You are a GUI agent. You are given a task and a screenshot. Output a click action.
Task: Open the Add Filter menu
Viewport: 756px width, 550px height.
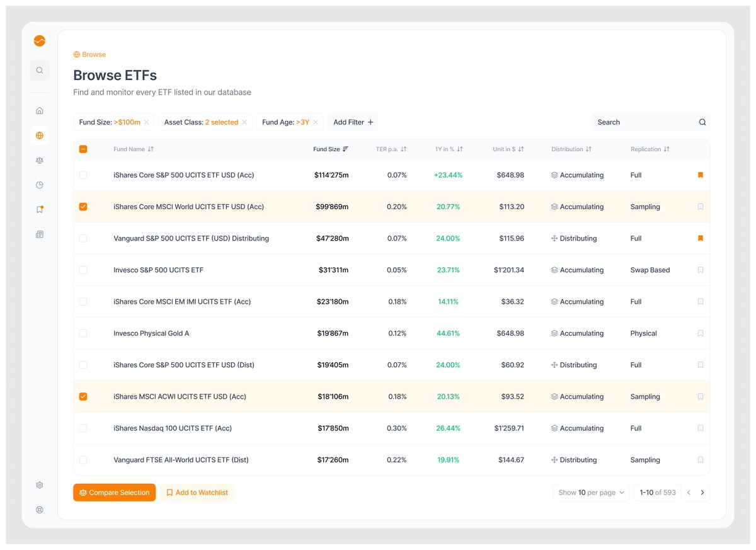pos(353,122)
